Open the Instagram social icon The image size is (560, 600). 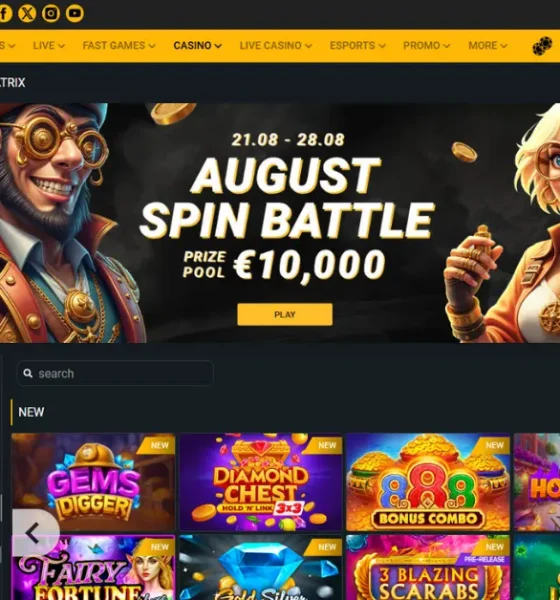51,13
